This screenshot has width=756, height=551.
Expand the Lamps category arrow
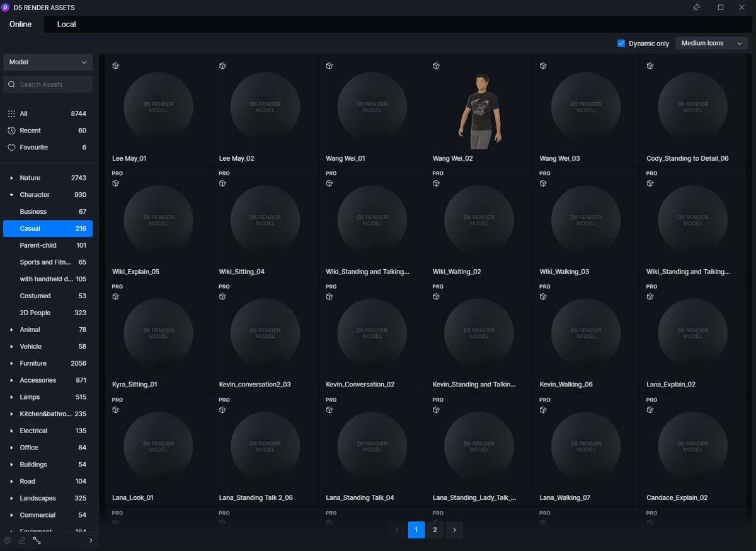[x=11, y=397]
